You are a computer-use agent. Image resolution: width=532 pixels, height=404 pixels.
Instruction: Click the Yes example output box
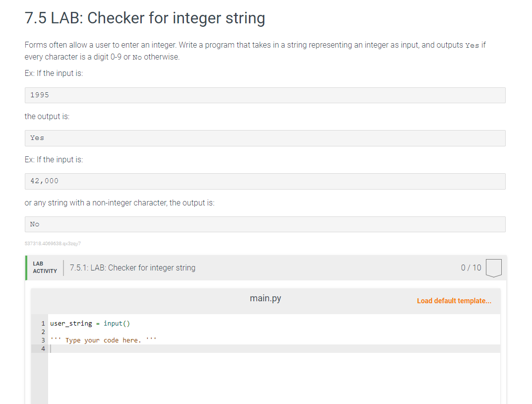265,138
